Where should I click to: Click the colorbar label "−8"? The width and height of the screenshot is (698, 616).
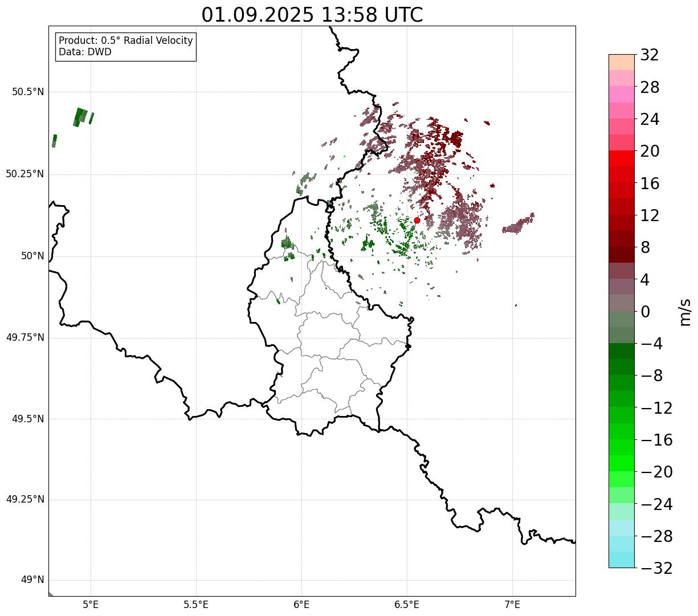pyautogui.click(x=651, y=376)
